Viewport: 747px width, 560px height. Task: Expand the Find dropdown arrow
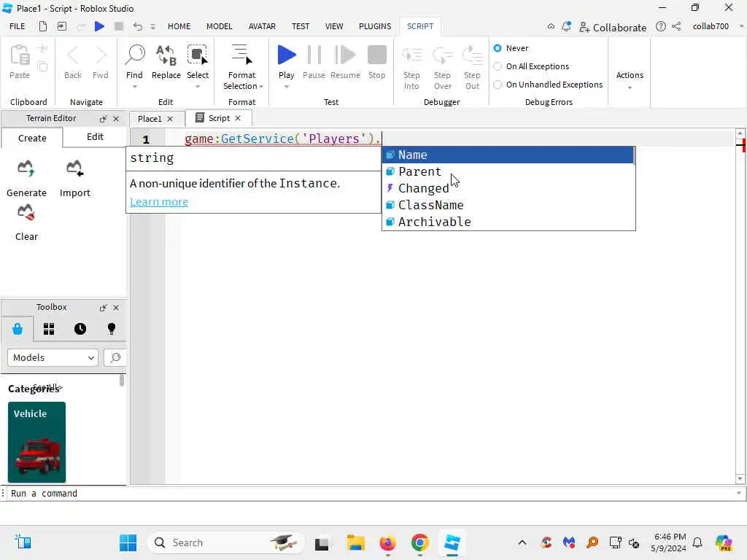(135, 87)
